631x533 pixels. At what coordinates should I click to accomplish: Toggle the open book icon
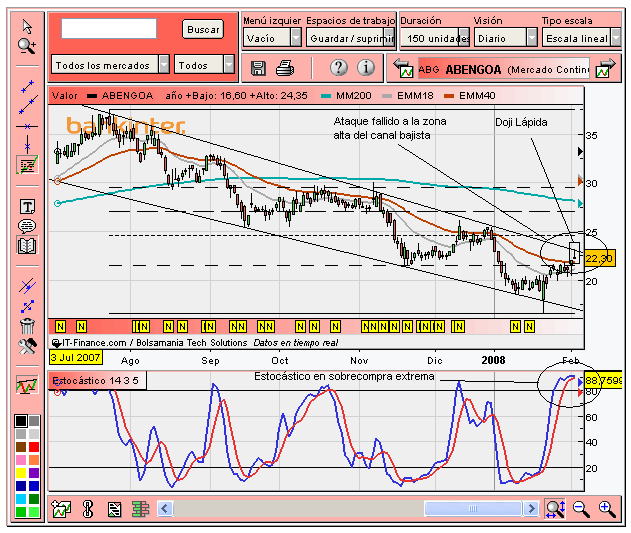click(x=27, y=245)
